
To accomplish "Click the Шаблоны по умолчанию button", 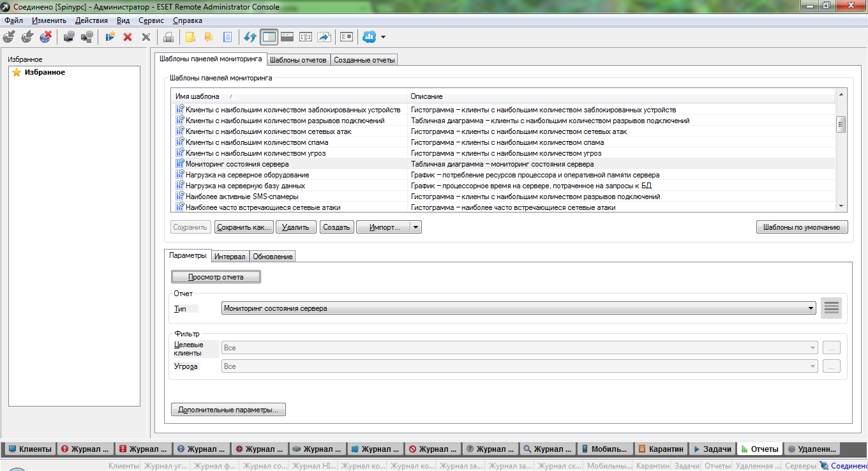I will click(x=802, y=227).
